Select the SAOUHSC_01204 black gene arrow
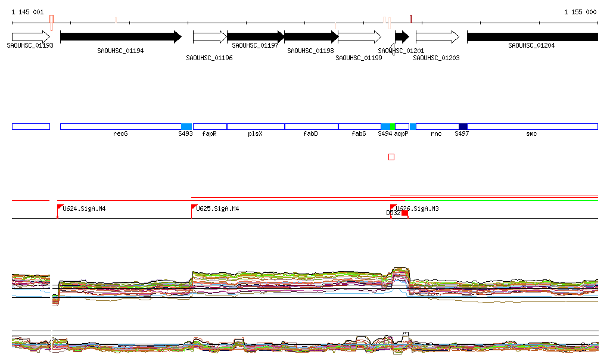The image size is (610, 364). (532, 37)
